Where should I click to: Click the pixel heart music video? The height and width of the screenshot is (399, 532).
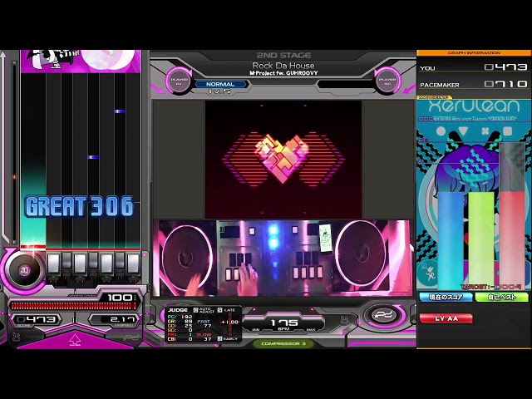click(283, 159)
